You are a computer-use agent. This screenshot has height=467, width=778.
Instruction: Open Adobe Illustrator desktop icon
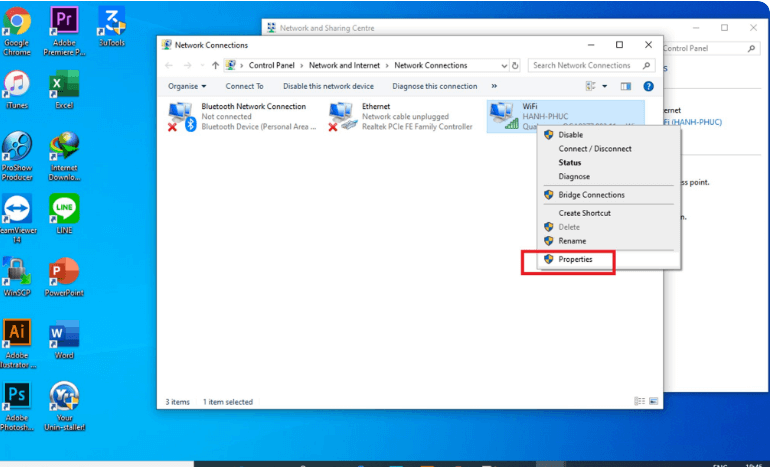coord(18,344)
